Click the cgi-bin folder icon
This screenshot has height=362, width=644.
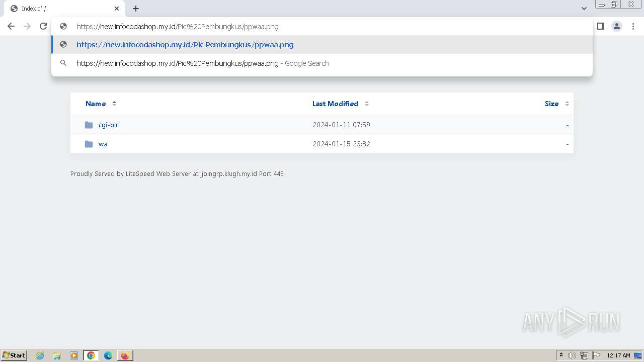click(89, 125)
